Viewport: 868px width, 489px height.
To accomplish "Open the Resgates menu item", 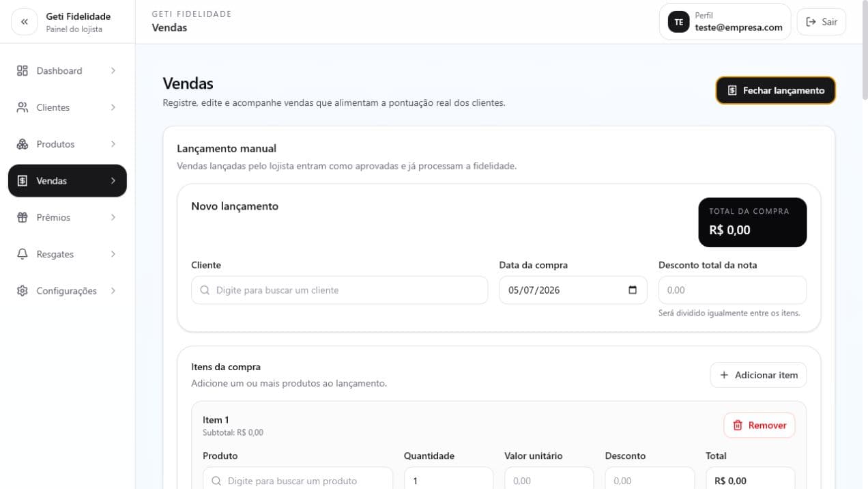I will coord(68,254).
